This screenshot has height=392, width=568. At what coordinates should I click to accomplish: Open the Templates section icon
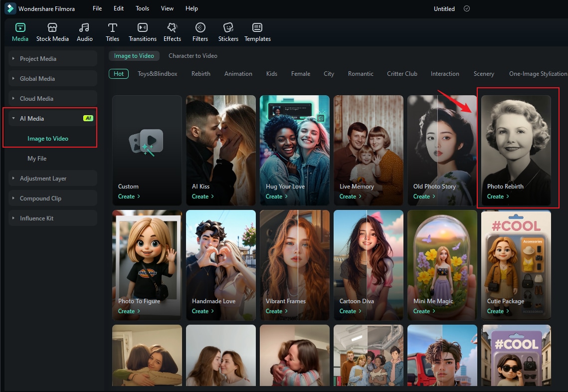(x=257, y=27)
